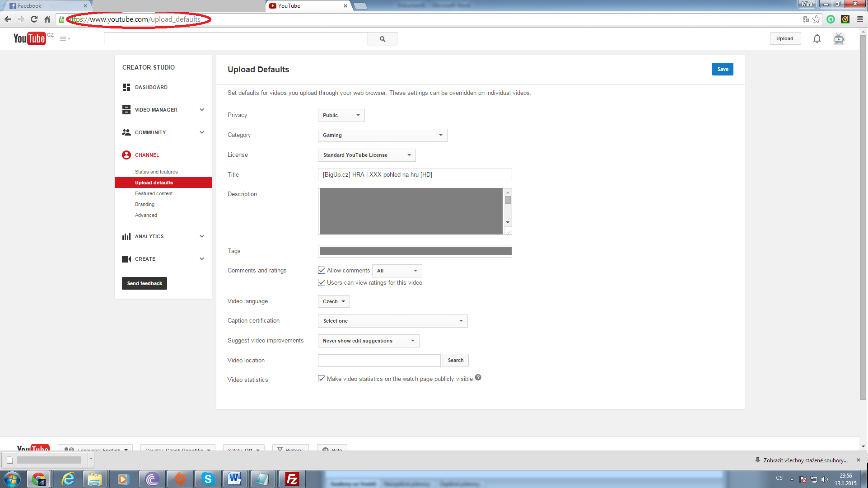Click the page vertical scrollbar
The image size is (868, 488).
coord(863,217)
